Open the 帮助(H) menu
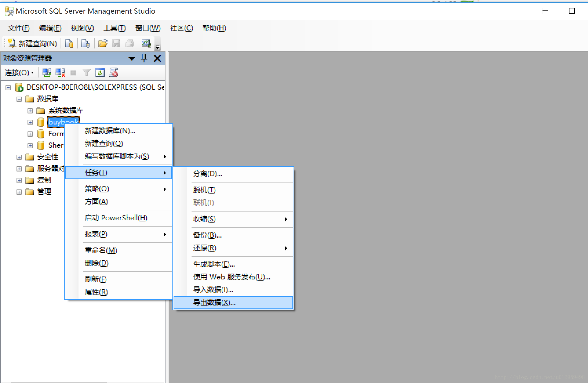 pyautogui.click(x=214, y=28)
